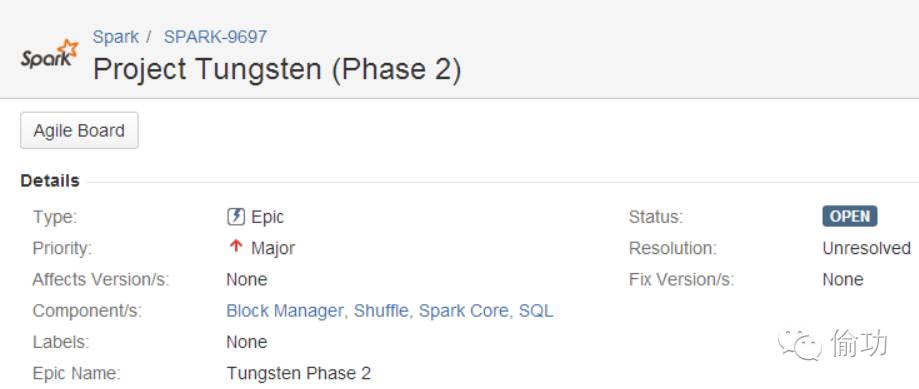Click the Labels None value
This screenshot has width=919, height=389.
click(x=247, y=342)
